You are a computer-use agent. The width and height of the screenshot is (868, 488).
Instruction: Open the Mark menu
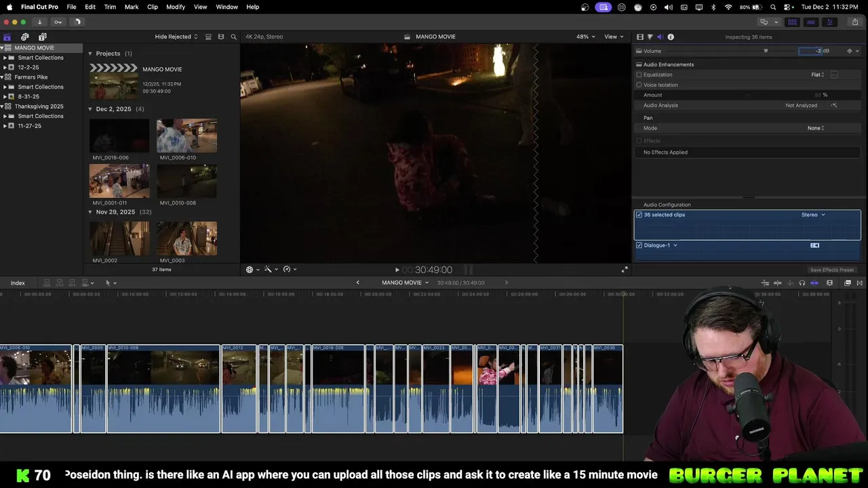(x=132, y=7)
